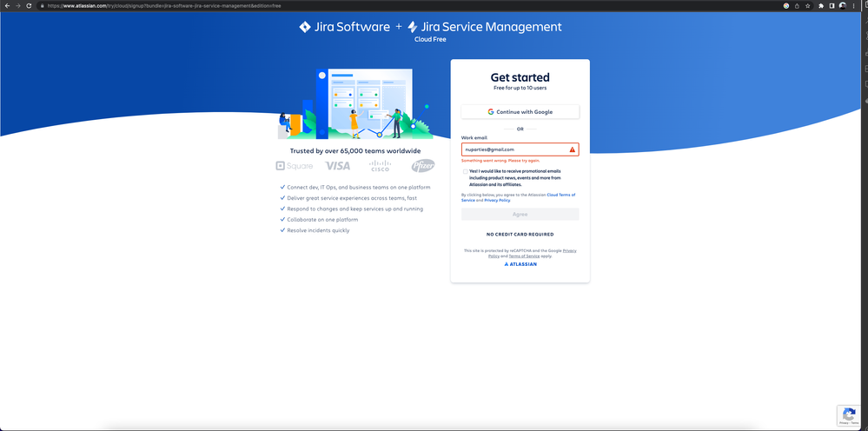Click the Jira Service Management logo
Screen dimensions: 868x431
484,27
